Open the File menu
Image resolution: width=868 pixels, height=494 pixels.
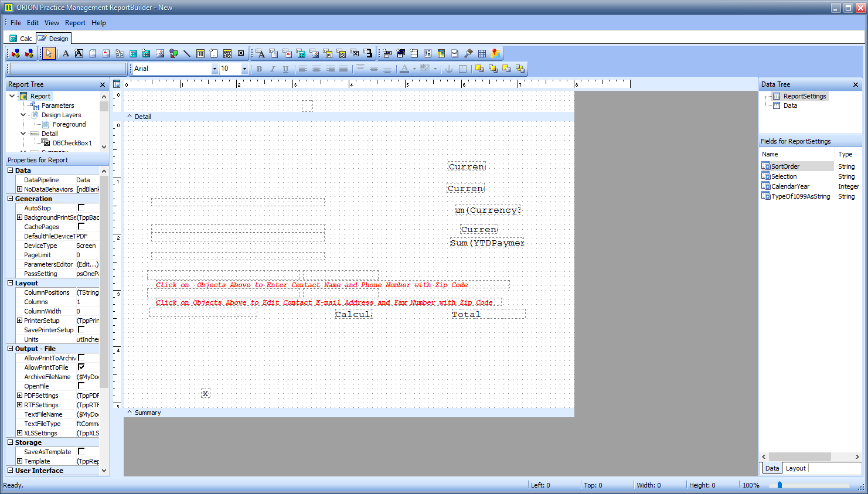(16, 23)
